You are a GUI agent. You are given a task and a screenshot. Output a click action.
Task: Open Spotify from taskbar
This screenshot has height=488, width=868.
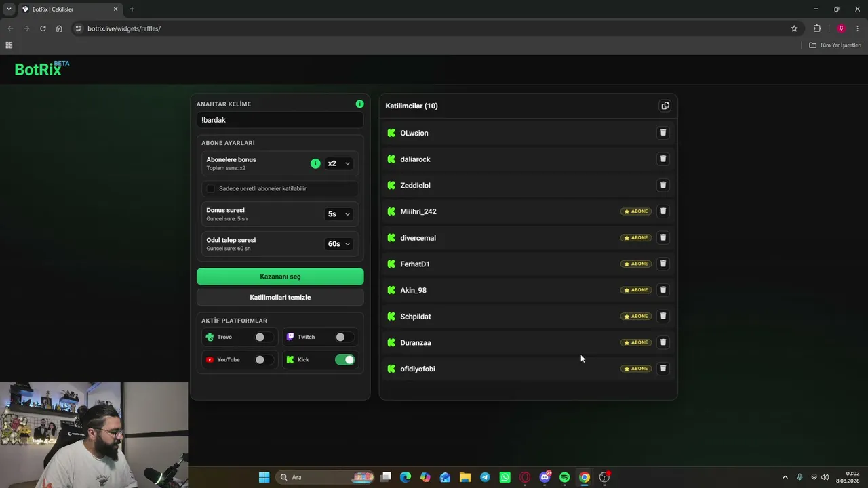(564, 477)
